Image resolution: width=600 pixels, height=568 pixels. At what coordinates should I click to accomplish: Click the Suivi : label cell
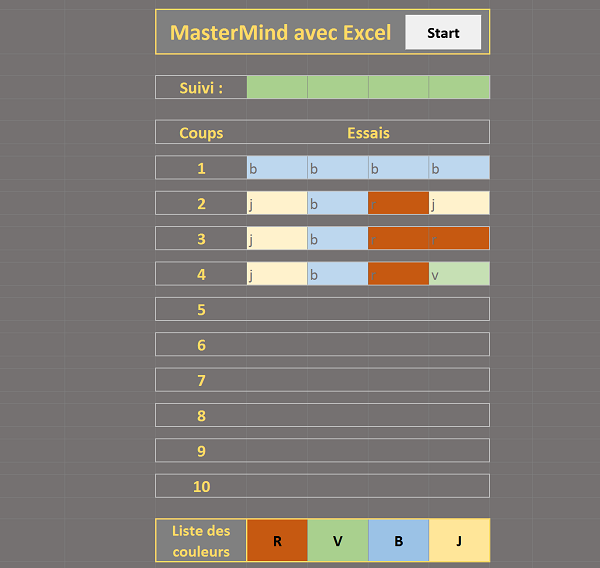201,87
